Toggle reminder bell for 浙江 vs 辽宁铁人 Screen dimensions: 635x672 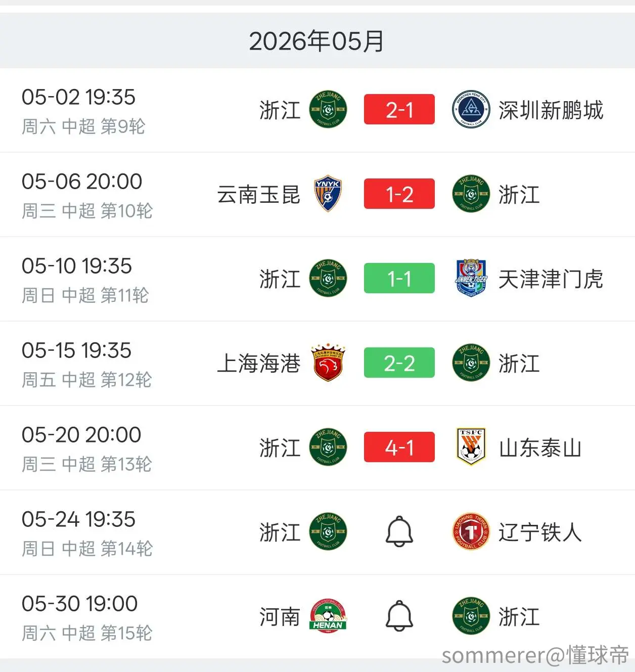click(x=399, y=531)
